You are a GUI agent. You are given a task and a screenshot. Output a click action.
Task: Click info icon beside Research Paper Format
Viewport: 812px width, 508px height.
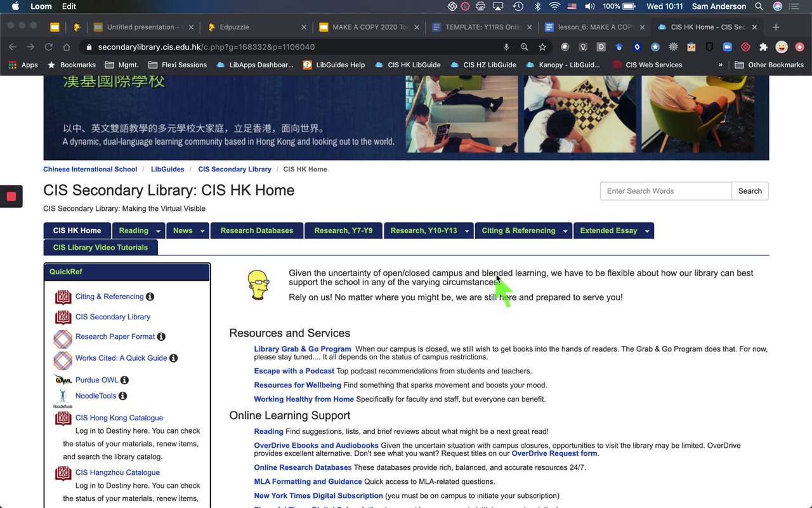click(161, 337)
